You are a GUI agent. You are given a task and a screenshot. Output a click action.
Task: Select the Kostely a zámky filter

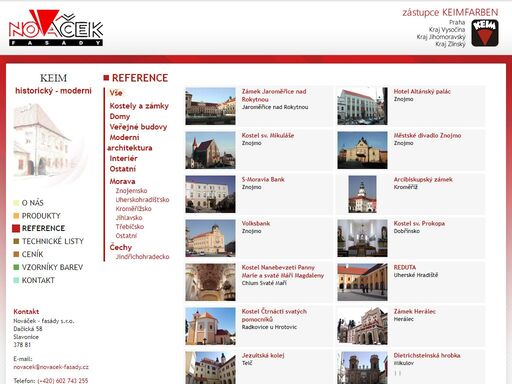(139, 106)
